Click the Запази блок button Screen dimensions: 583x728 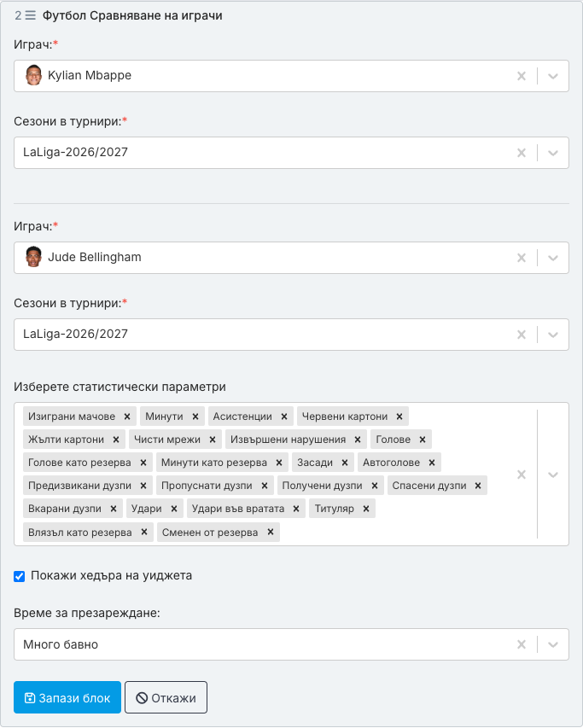click(x=67, y=697)
